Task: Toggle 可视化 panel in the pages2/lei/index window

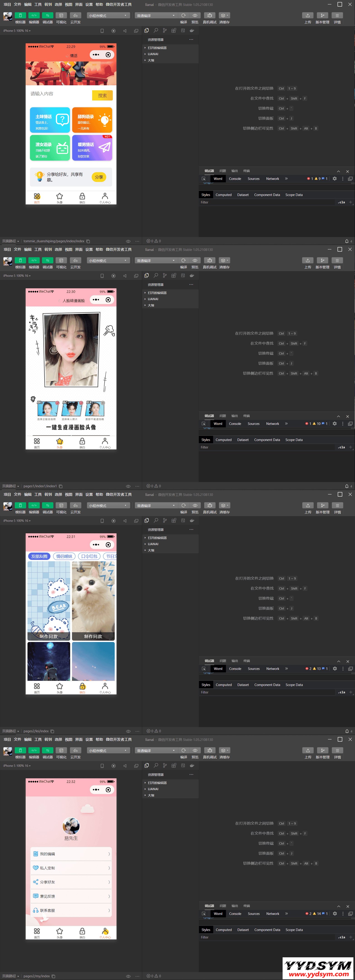Action: pos(61,506)
